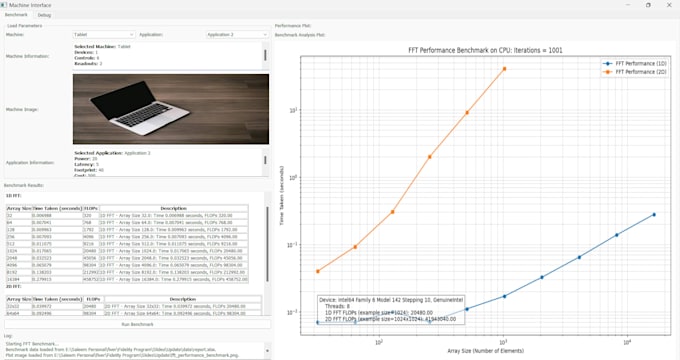Click the topmost orange 2D data point
Image resolution: width=680 pixels, height=360 pixels.
coord(504,69)
